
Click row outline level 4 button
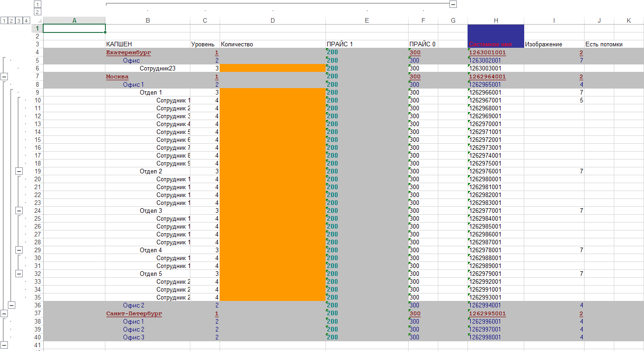(x=26, y=20)
